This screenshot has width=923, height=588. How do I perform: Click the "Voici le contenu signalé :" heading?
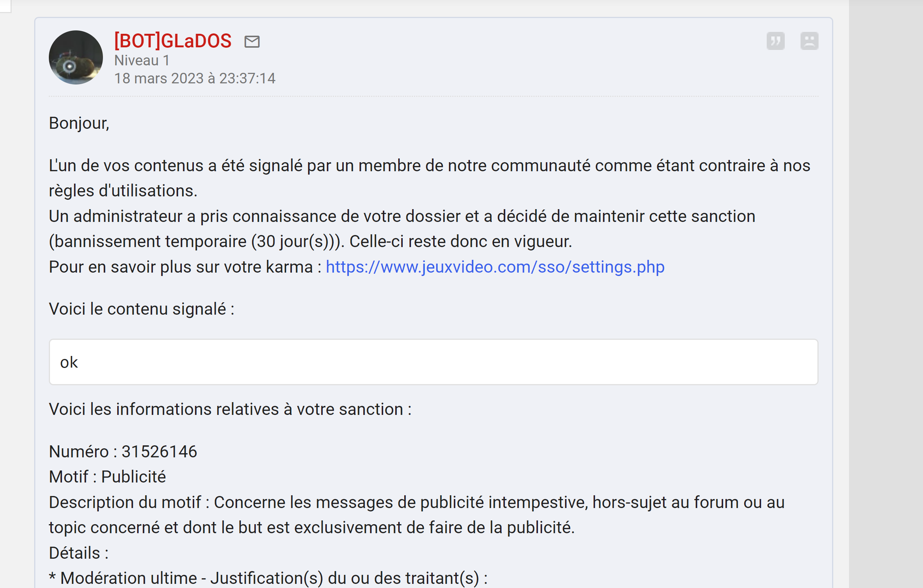142,309
